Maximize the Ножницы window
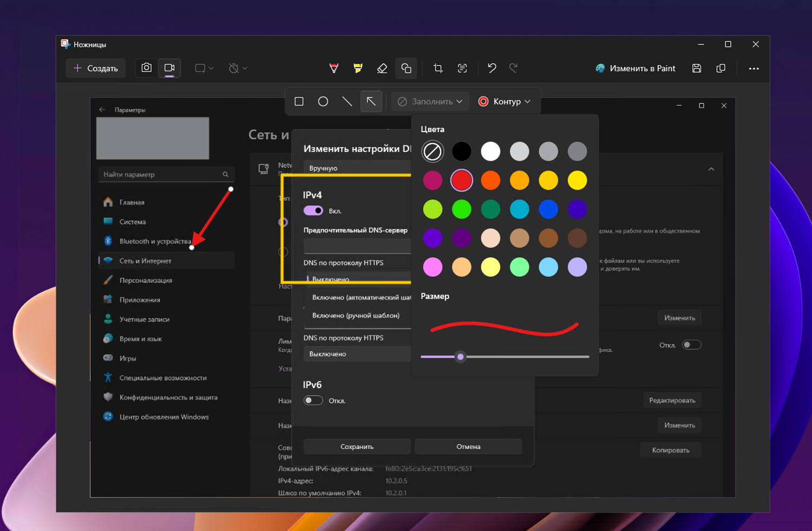Viewport: 812px width, 531px height. click(x=728, y=44)
